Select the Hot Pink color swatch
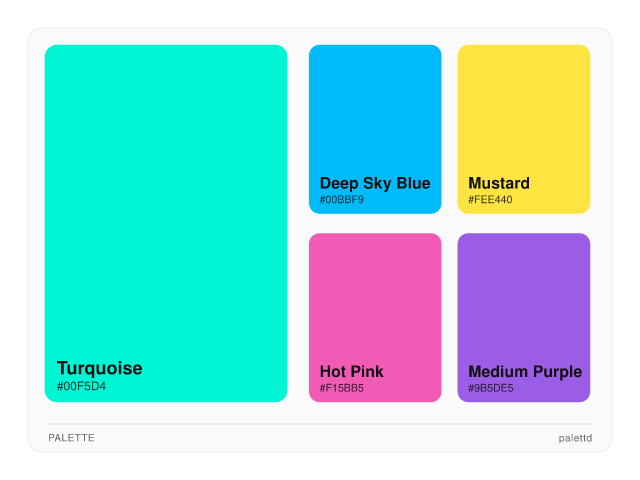Viewport: 640px width, 480px height. (x=375, y=300)
